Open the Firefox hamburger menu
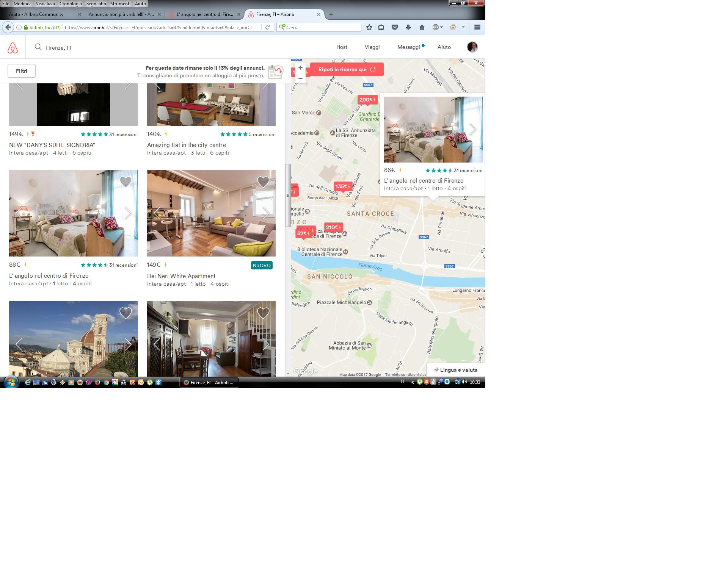Image resolution: width=728 pixels, height=582 pixels. click(x=477, y=27)
